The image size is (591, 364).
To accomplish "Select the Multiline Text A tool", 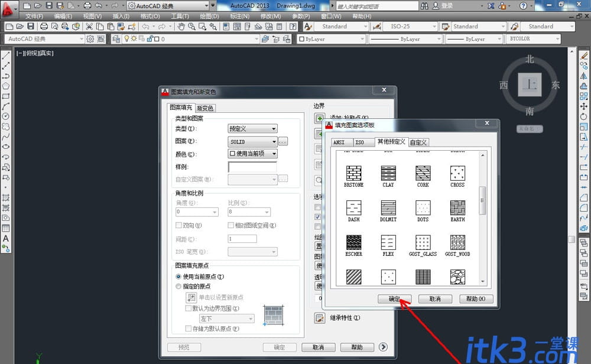I will pos(6,239).
